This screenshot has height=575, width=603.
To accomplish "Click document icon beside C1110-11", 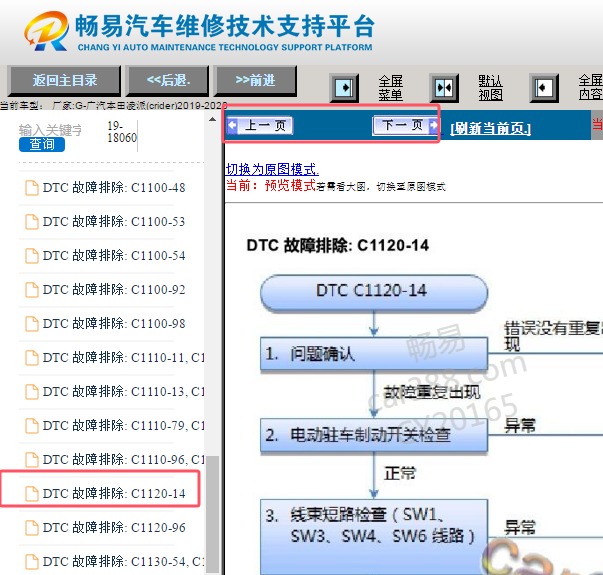I will (32, 358).
